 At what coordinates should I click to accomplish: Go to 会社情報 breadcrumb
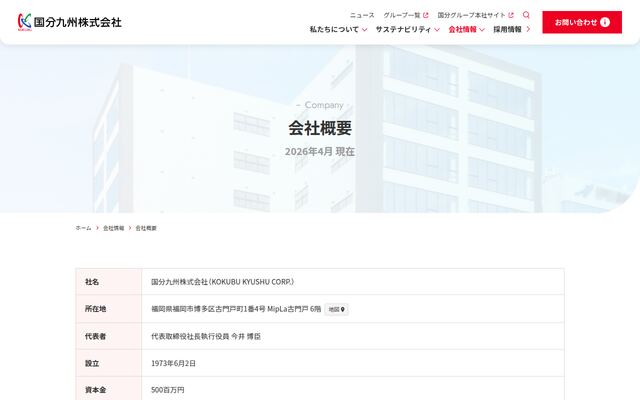click(113, 228)
